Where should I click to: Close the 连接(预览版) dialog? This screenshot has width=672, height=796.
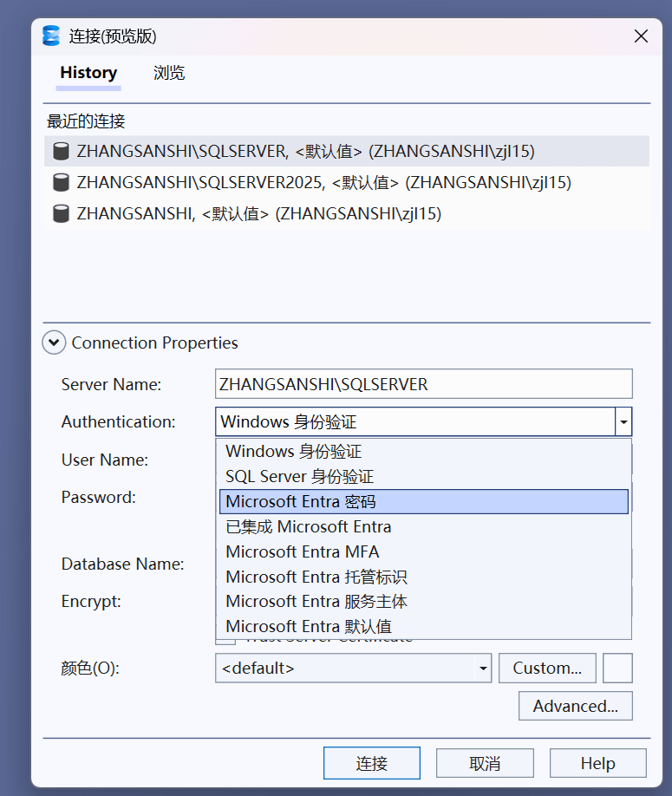pyautogui.click(x=641, y=36)
